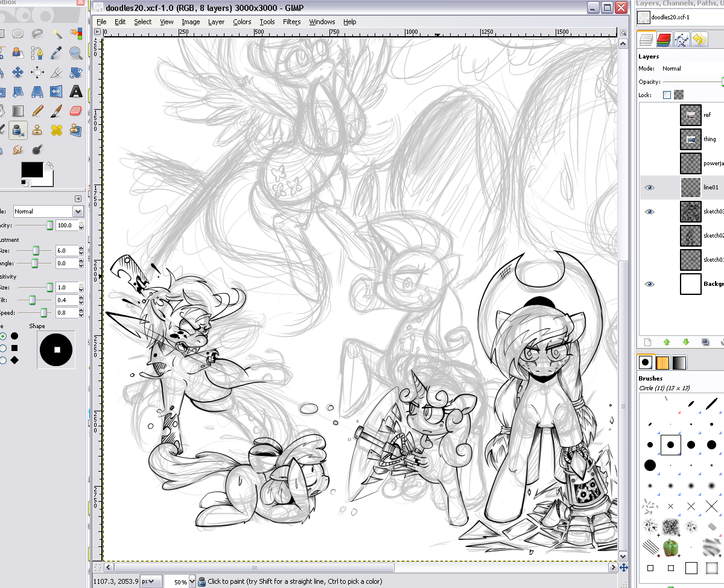This screenshot has width=724, height=588.
Task: Select the Ink tool
Action: point(18,130)
